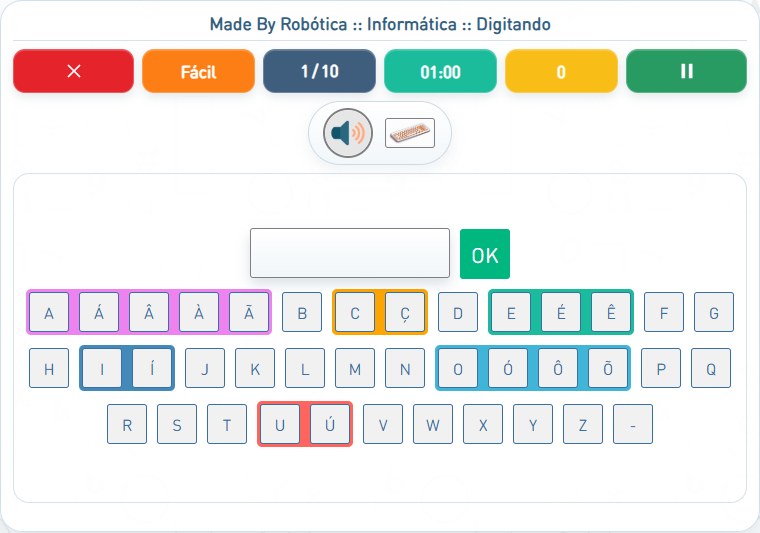
Task: Select accented key Ó
Action: [x=508, y=368]
